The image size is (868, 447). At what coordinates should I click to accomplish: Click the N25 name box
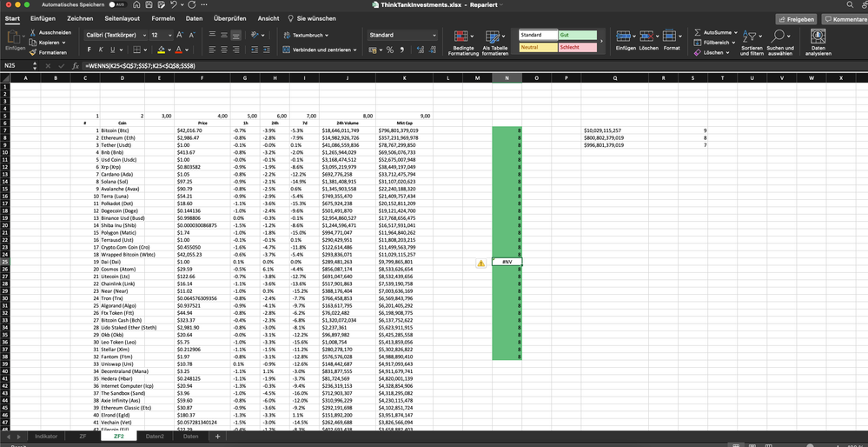click(17, 65)
